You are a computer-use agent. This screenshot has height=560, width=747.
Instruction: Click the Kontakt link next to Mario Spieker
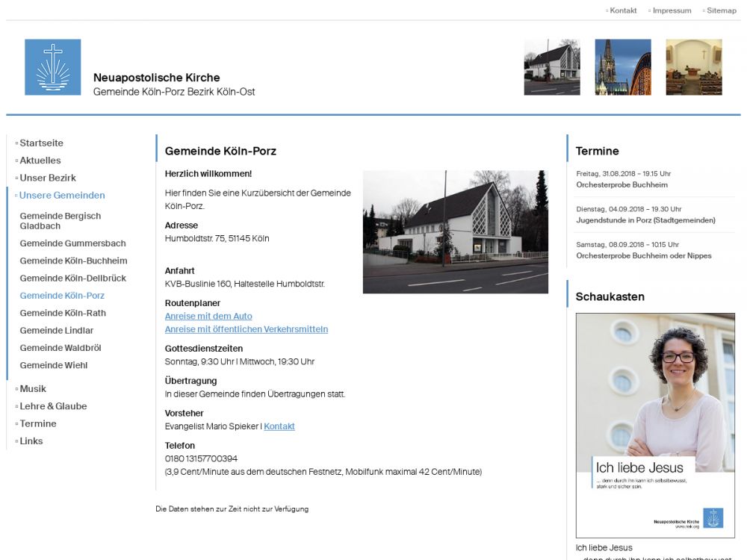(x=279, y=426)
